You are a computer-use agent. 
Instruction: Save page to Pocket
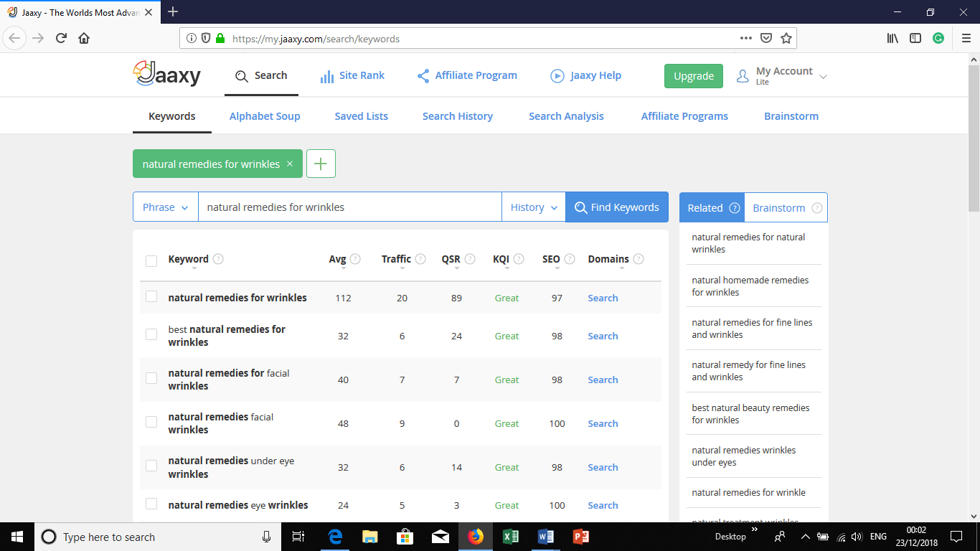[x=766, y=38]
